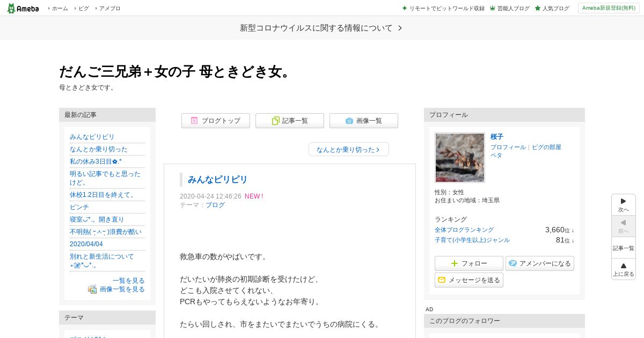Open 2020/04/04 recent article
Screen dimensions: 644x338
[x=86, y=244]
